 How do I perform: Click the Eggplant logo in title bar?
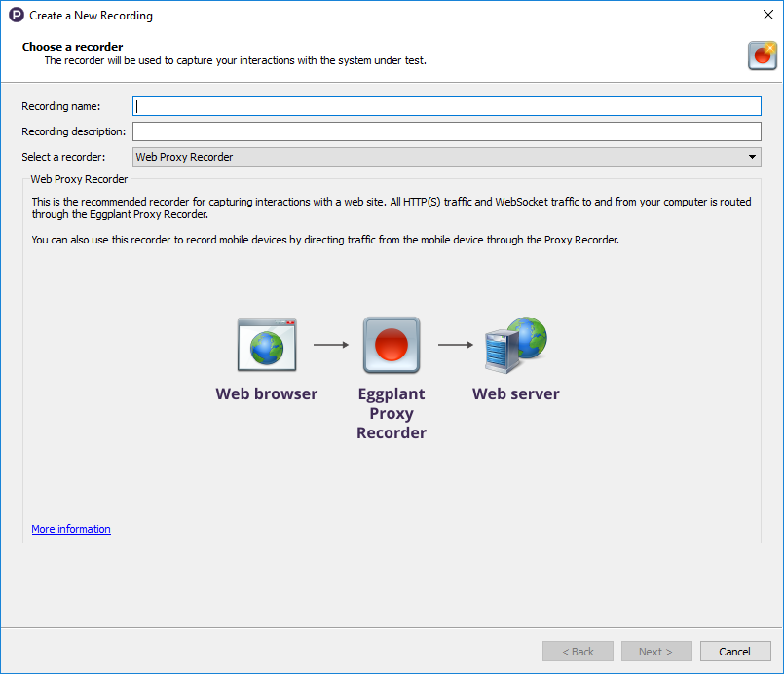16,15
